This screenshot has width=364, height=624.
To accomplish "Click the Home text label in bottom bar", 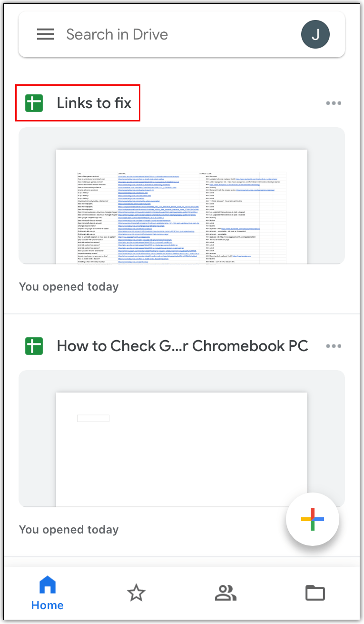I will coord(48,605).
